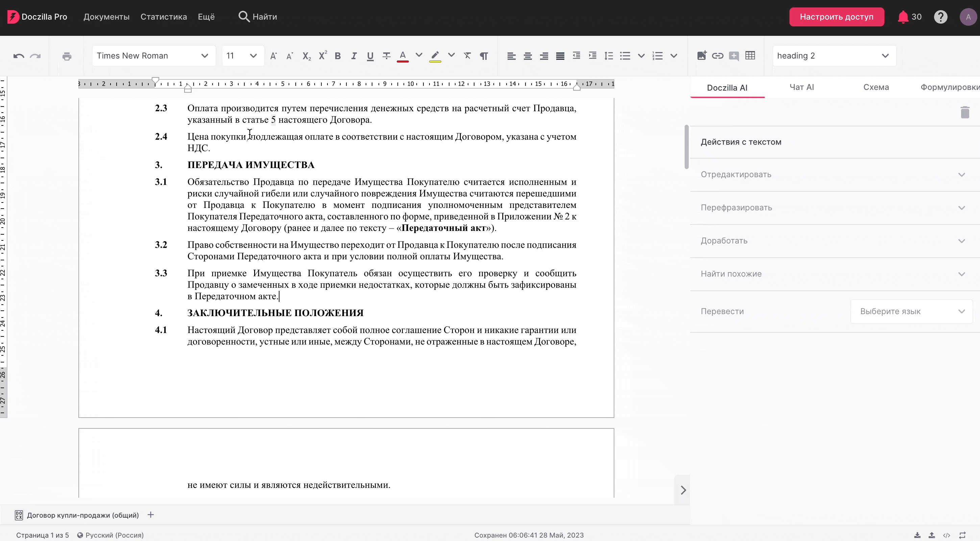The image size is (980, 541).
Task: Toggle bold formatting
Action: pos(338,56)
